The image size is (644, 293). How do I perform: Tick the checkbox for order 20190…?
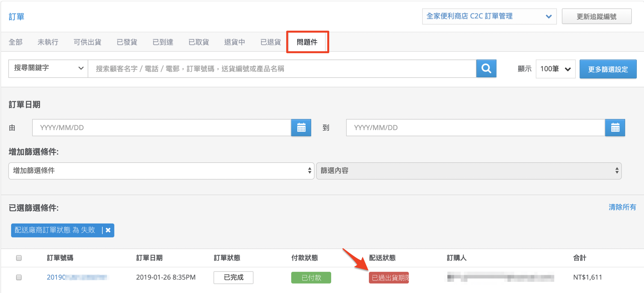19,277
